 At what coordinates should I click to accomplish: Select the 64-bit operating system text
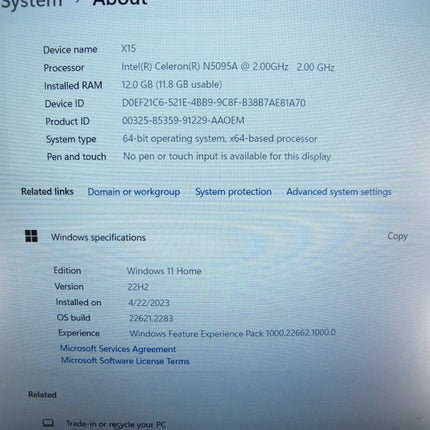(220, 138)
